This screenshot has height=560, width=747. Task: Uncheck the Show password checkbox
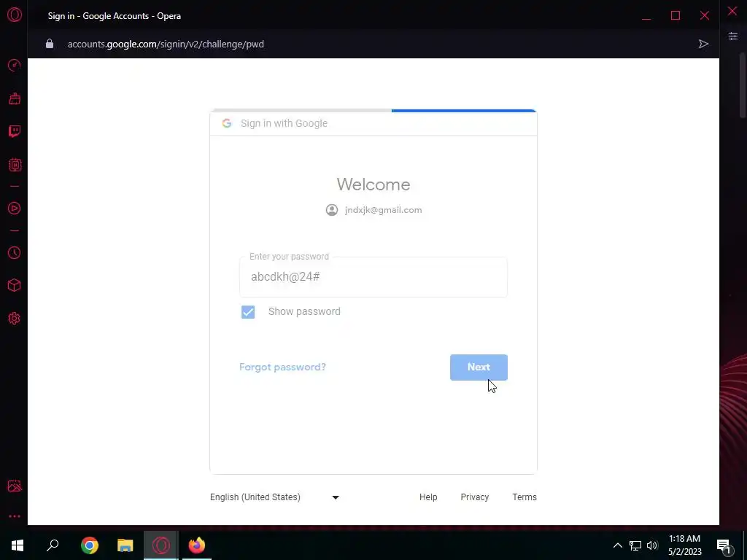(248, 312)
